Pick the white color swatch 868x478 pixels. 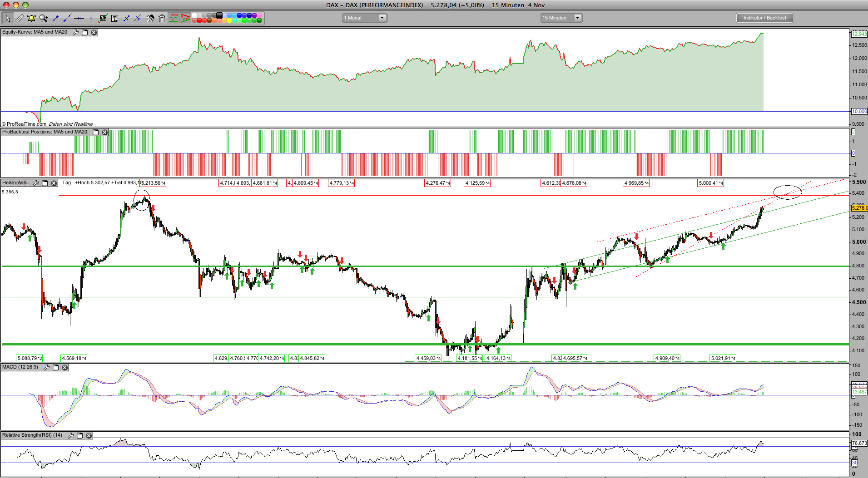[x=194, y=15]
